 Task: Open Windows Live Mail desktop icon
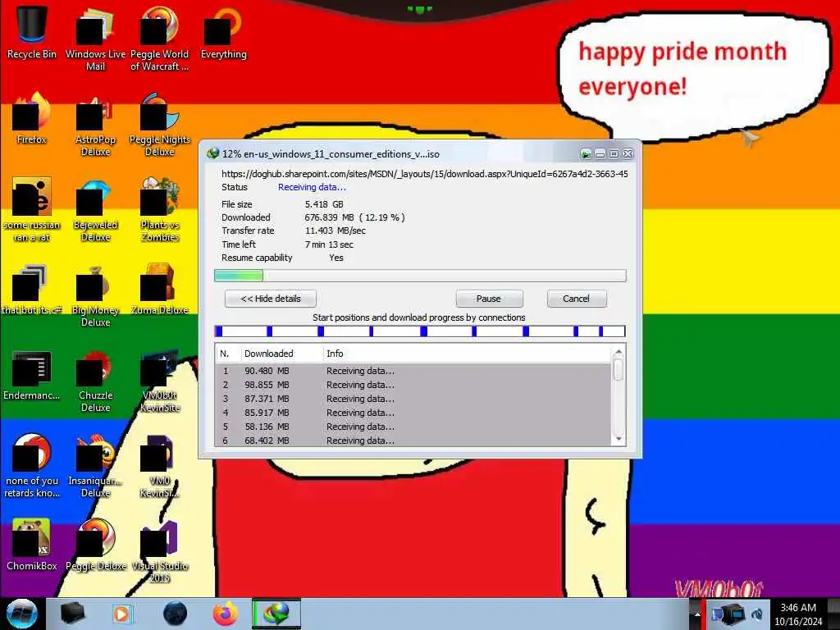click(x=95, y=38)
